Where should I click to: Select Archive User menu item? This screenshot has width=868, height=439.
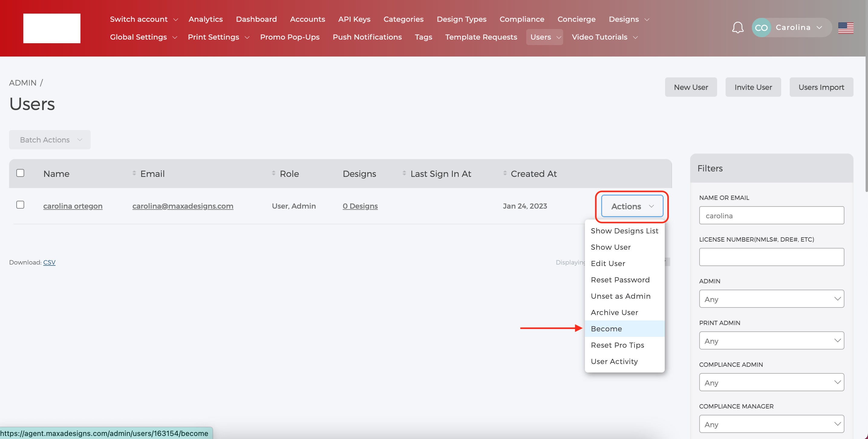click(x=624, y=312)
